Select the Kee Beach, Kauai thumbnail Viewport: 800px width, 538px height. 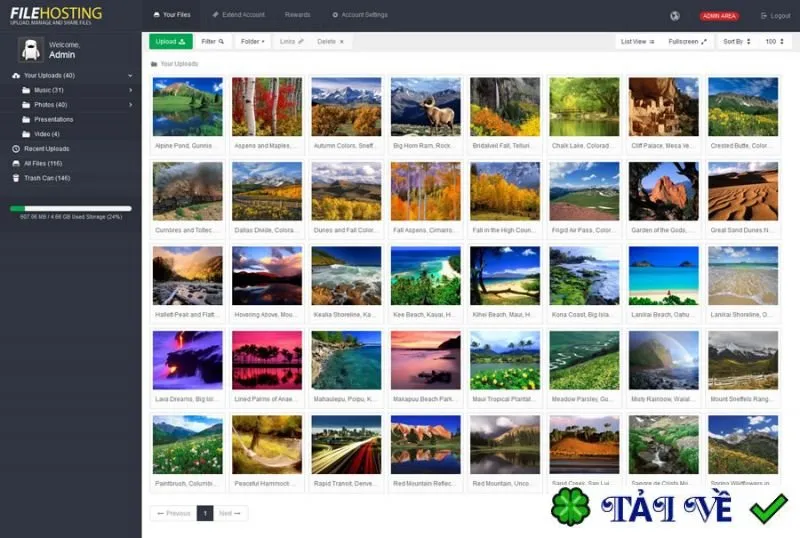426,276
